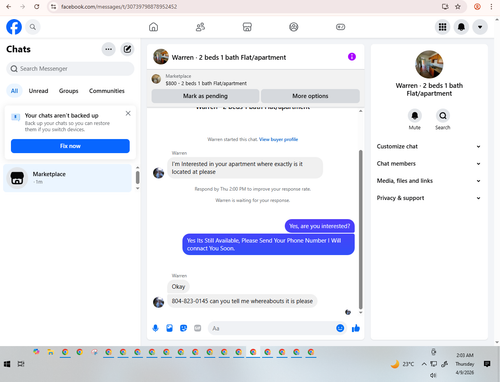500x382 pixels.
Task: Open conversation information purple icon
Action: click(352, 57)
